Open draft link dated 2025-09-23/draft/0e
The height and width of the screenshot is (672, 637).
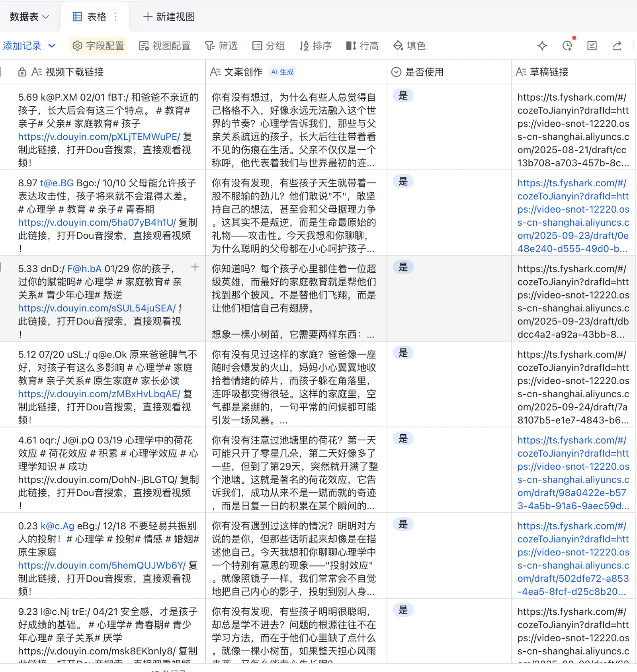(x=573, y=216)
